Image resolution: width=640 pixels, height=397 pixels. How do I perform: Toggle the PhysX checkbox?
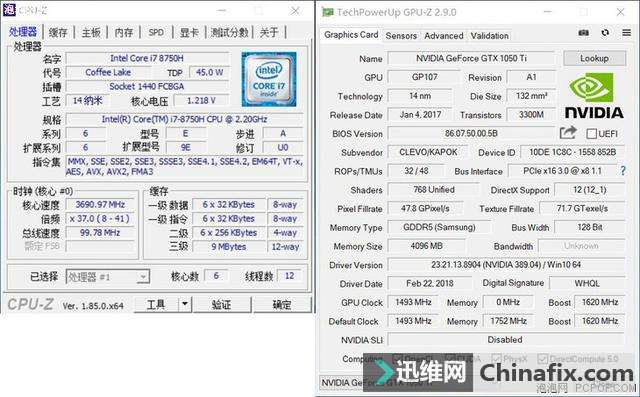[x=497, y=359]
